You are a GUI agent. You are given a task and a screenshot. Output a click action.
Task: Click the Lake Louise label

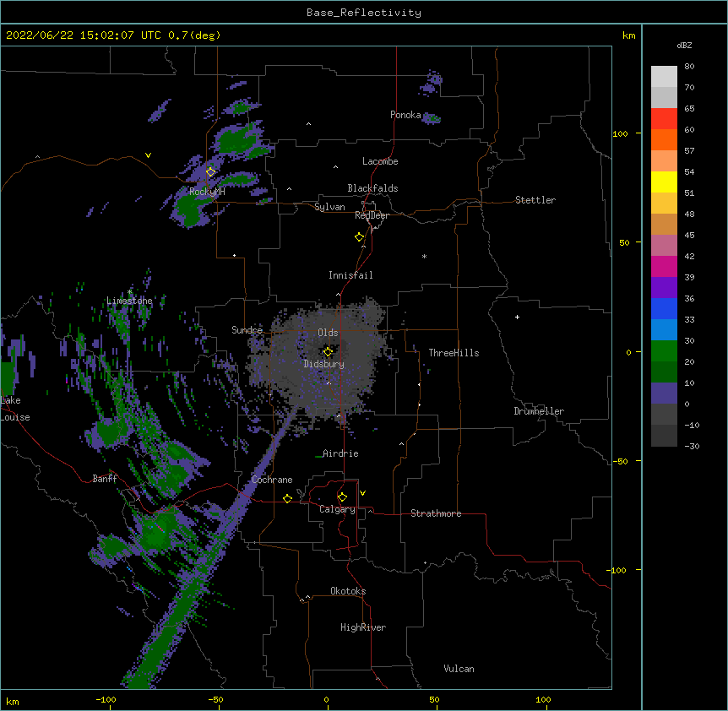pyautogui.click(x=15, y=409)
